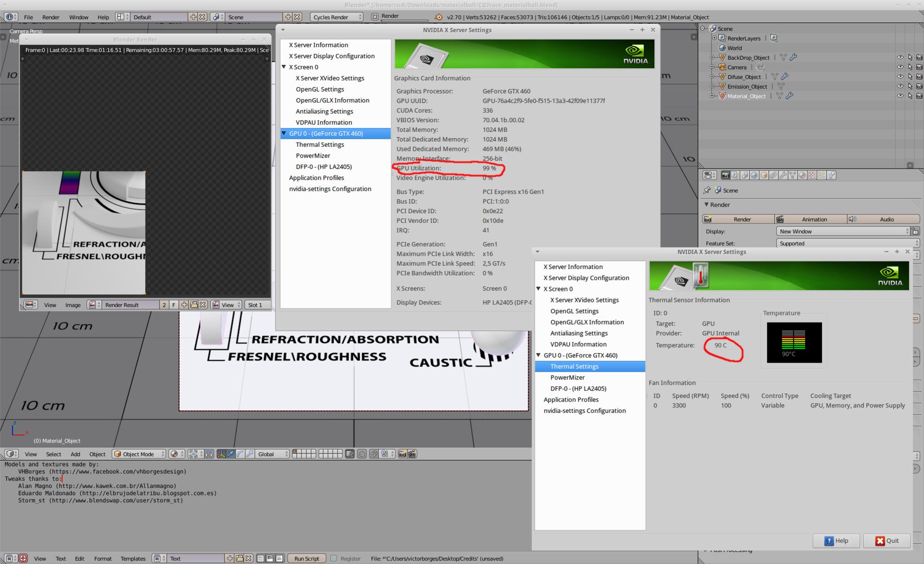This screenshot has width=924, height=564.
Task: Click the snap magnet icon in 3D header
Action: pyautogui.click(x=374, y=454)
